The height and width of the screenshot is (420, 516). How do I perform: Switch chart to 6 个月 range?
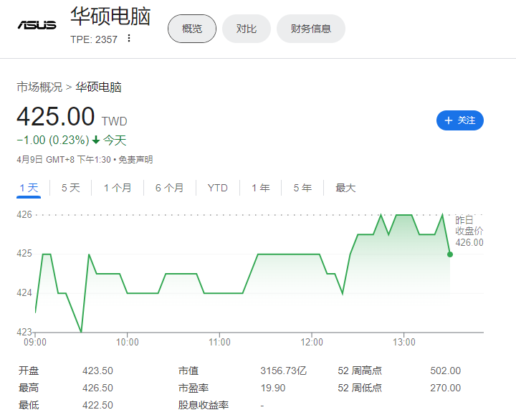pyautogui.click(x=169, y=188)
